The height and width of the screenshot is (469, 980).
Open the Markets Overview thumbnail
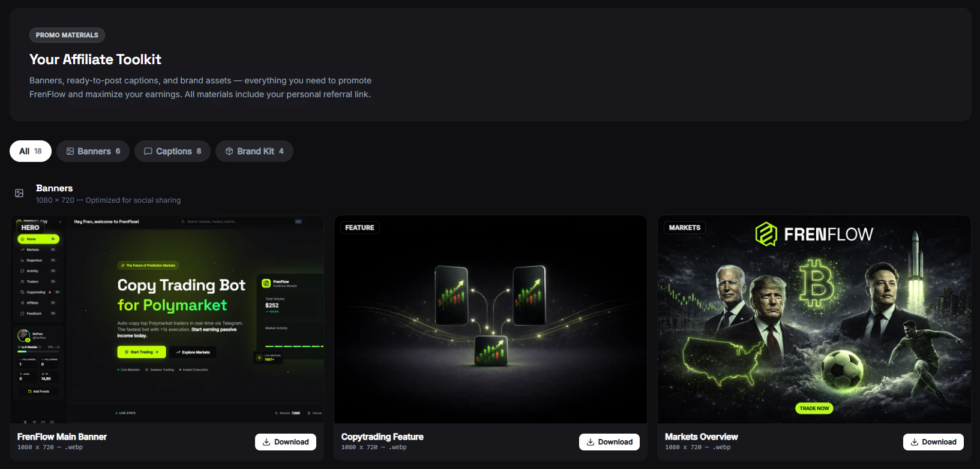814,320
